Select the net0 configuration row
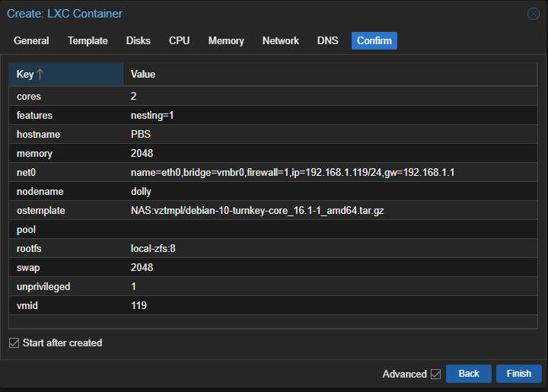Viewport: 548px width, 392px height. [273, 172]
